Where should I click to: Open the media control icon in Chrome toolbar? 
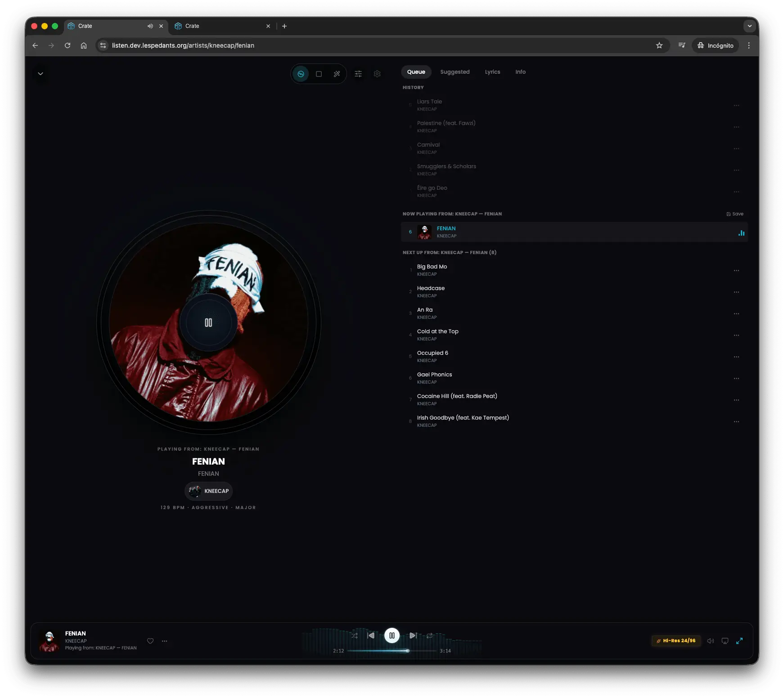[x=682, y=45]
